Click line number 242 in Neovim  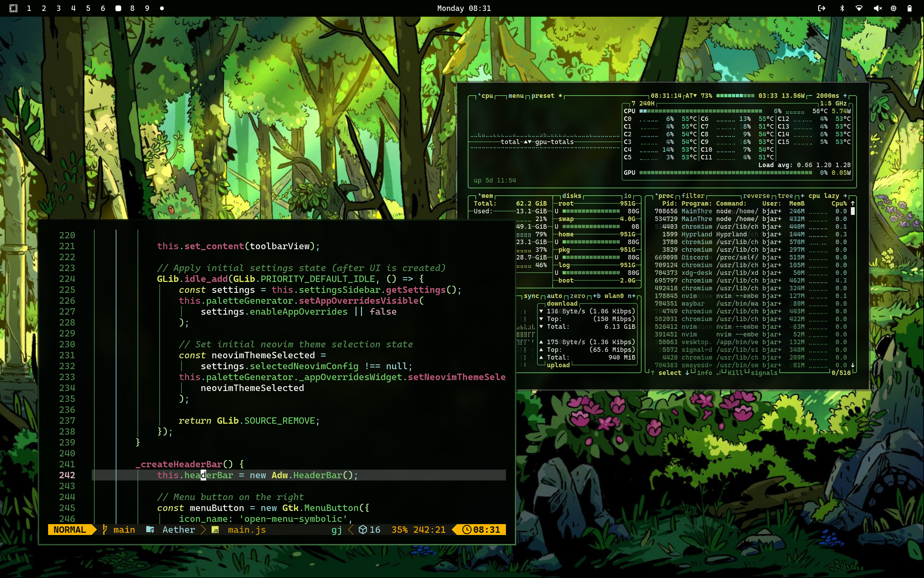click(x=67, y=475)
